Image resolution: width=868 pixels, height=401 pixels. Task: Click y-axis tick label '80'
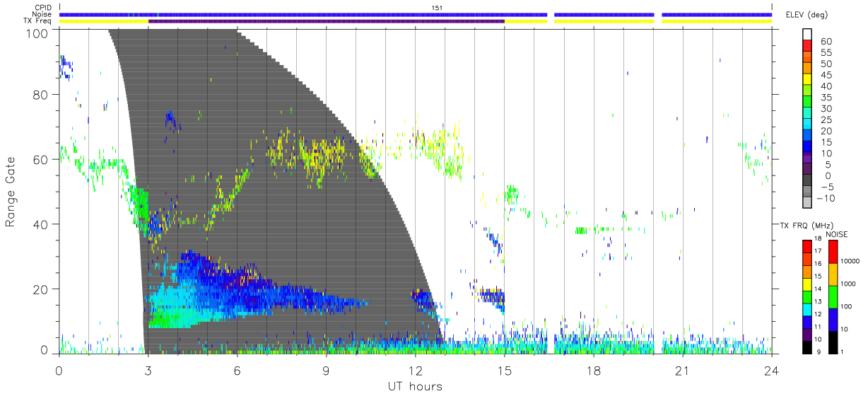click(42, 95)
